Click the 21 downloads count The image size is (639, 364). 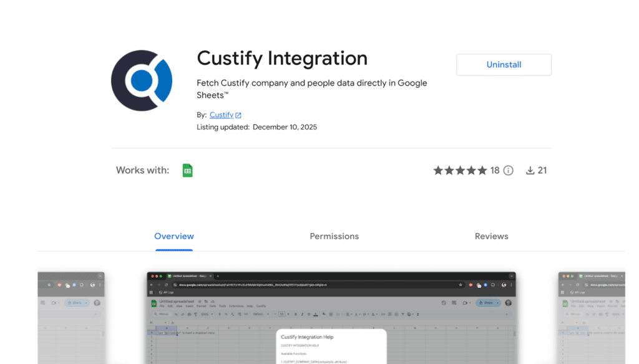pos(542,170)
